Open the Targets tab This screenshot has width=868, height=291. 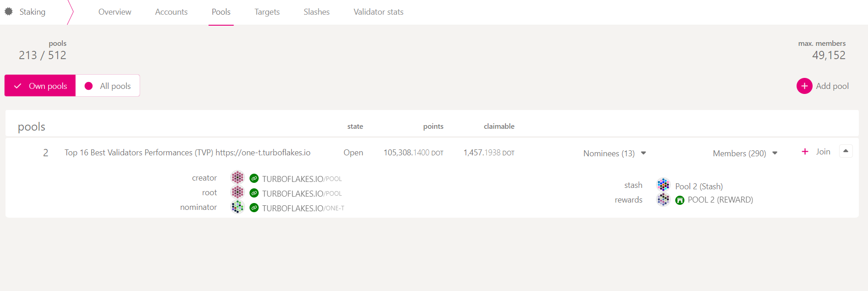[x=267, y=12]
